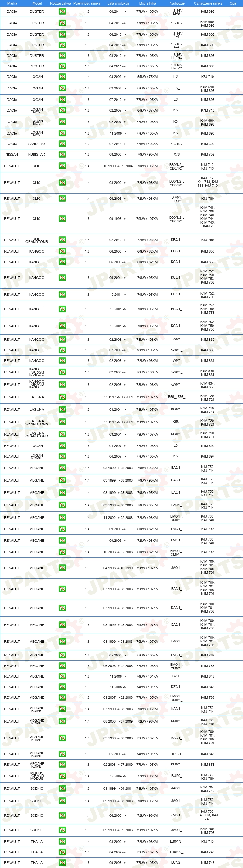
Task: Click the fuel icon for Logan MCV K7M 710
Action: 62,110
